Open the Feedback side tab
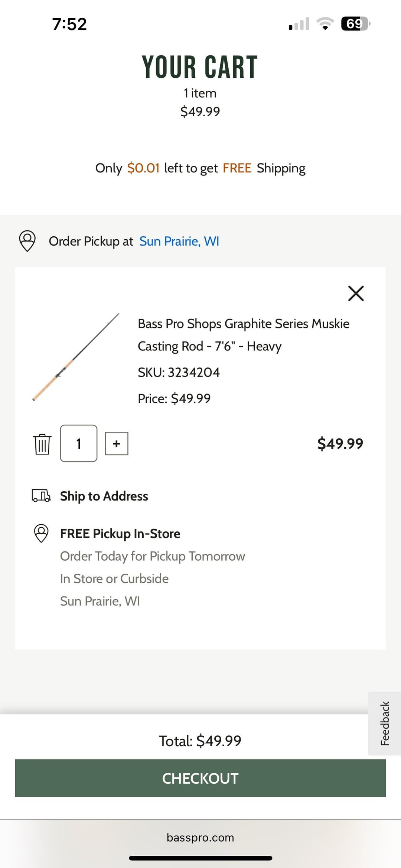Viewport: 401px width, 868px height. pos(385,723)
